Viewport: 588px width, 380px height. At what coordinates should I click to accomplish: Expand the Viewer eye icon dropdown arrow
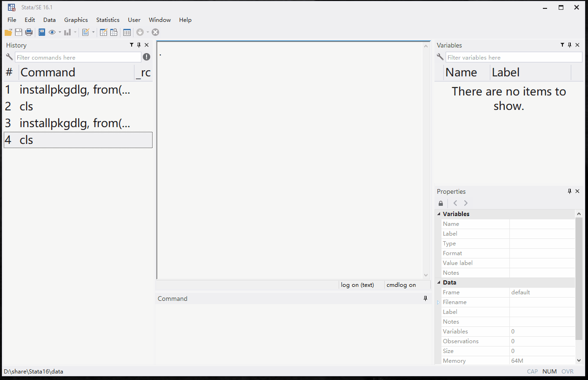click(x=60, y=33)
